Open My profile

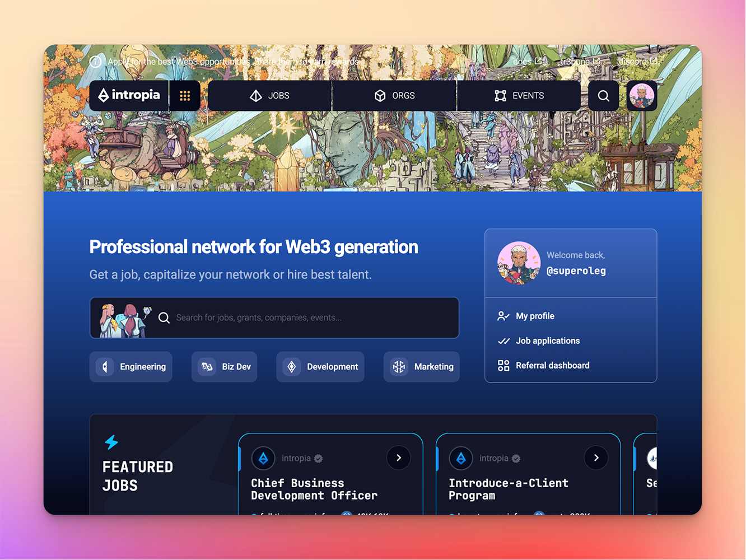[x=526, y=316]
